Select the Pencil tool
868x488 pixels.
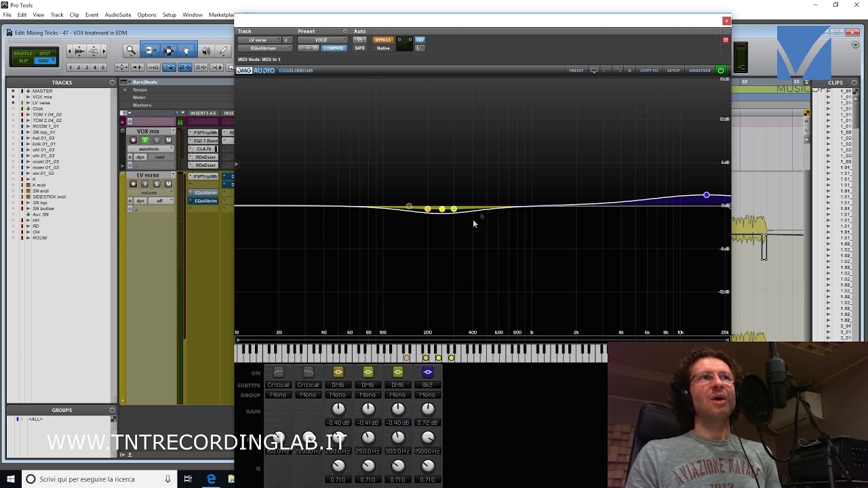click(x=223, y=50)
